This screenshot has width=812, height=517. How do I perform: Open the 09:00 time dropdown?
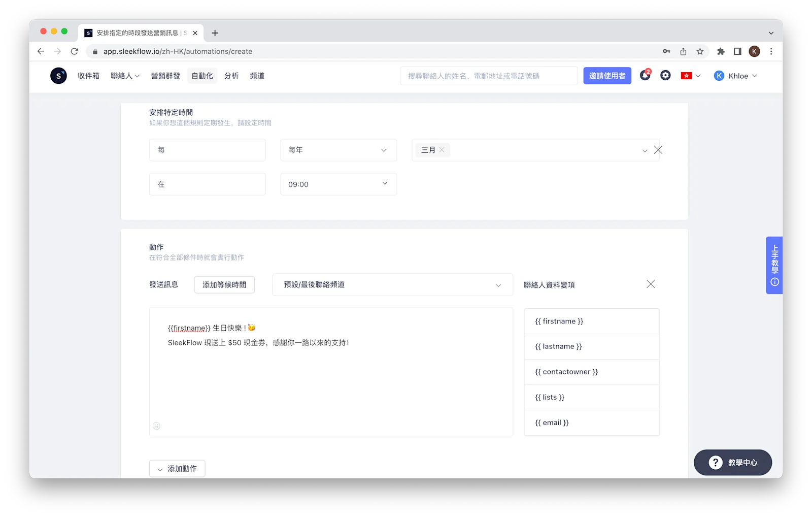[x=339, y=184]
